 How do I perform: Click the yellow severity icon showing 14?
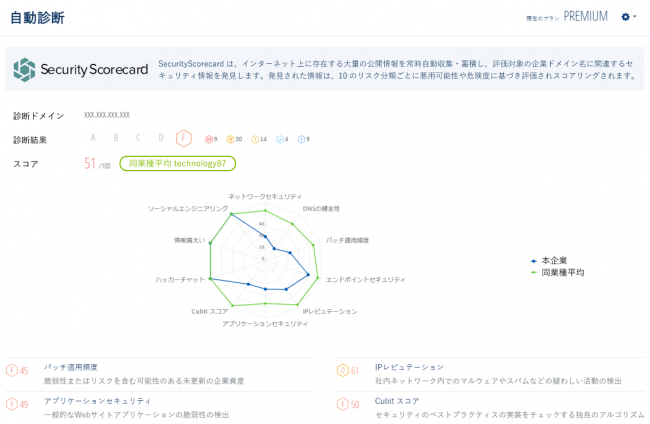click(x=255, y=139)
